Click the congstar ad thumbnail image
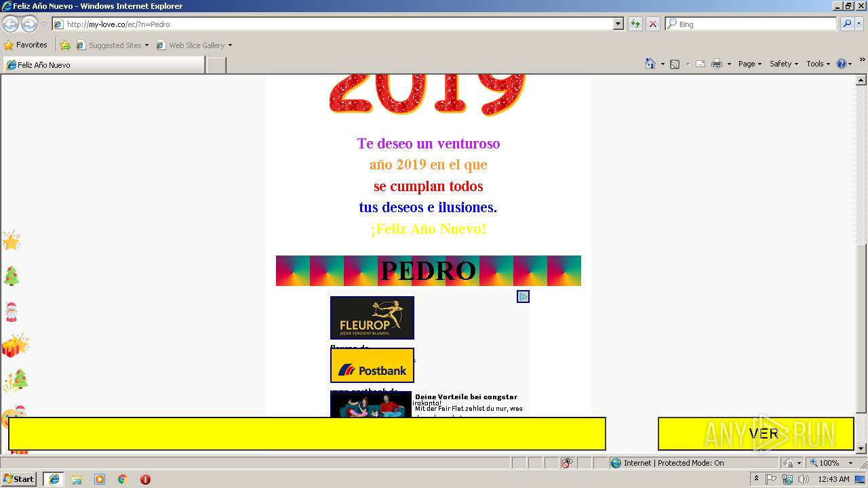This screenshot has width=868, height=488. (371, 404)
